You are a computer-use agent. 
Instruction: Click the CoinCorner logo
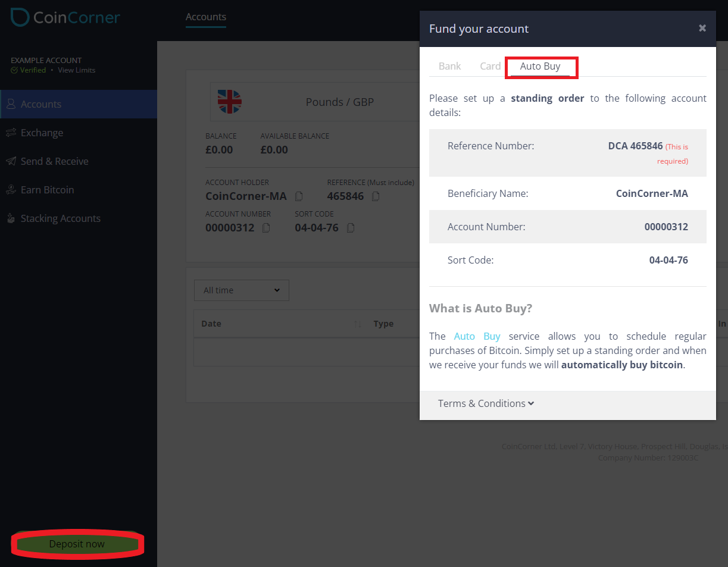(x=65, y=17)
